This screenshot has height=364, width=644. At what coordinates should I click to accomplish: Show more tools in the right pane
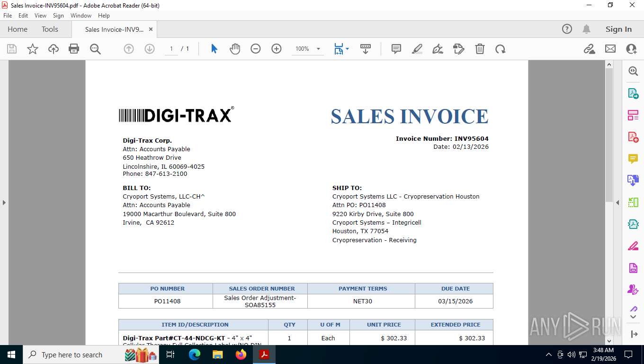pyautogui.click(x=634, y=316)
